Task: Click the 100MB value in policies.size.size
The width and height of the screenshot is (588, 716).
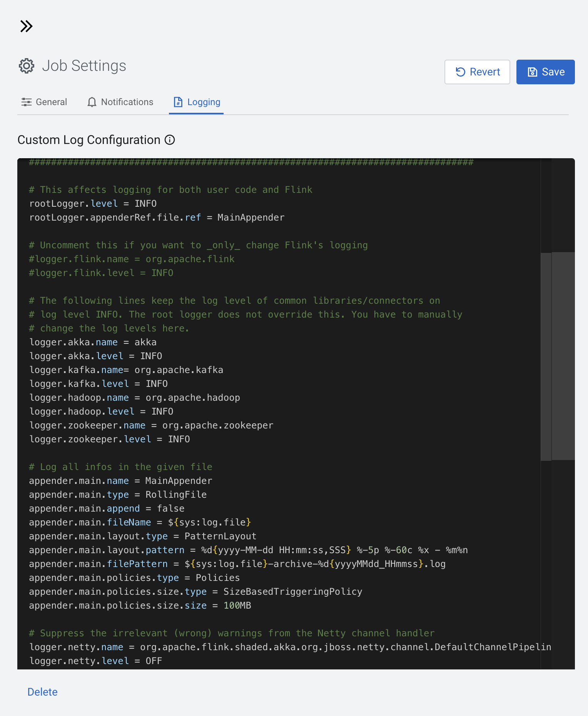Action: [x=237, y=606]
